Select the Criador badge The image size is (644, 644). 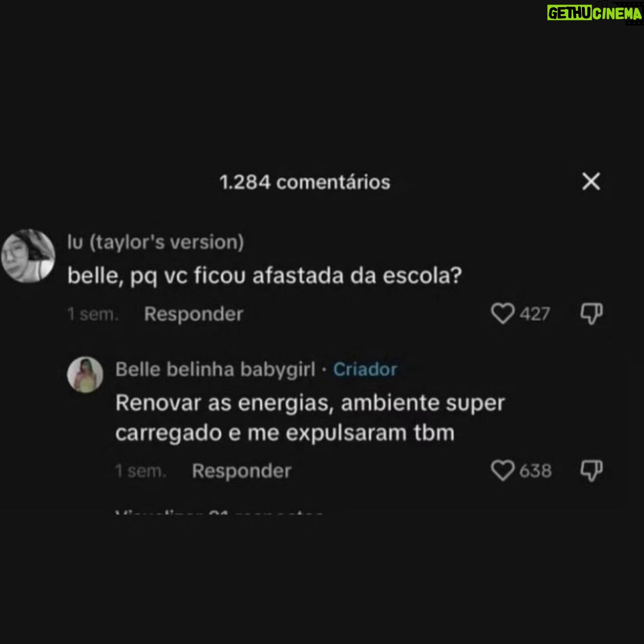click(365, 369)
